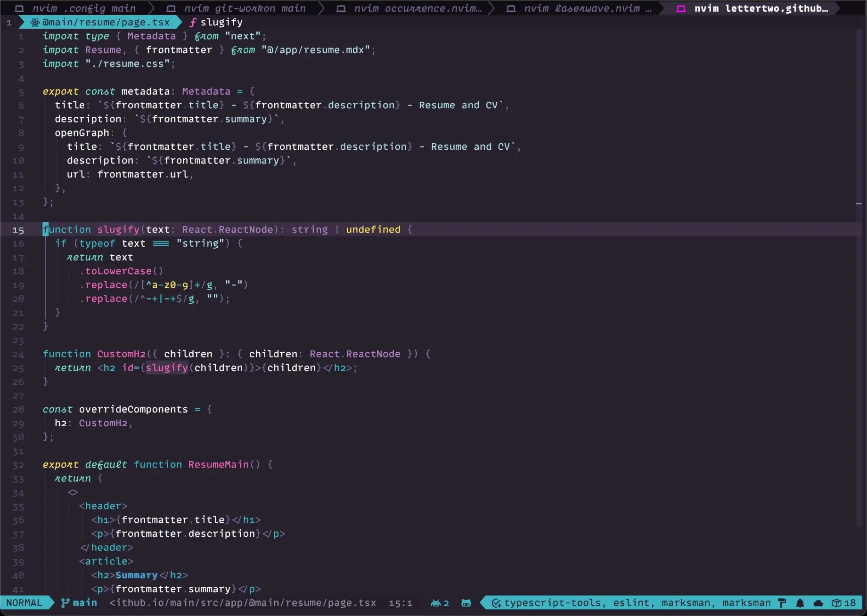Click 'frontmatter.url' value on line 11
Viewport: 867px width, 616px height.
point(143,174)
